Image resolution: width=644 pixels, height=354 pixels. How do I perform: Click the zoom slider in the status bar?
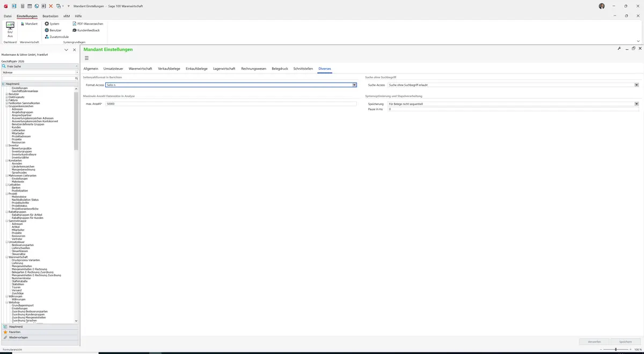coord(616,350)
